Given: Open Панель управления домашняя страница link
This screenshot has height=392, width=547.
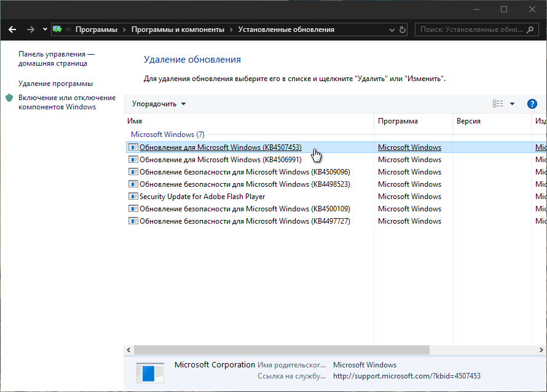Looking at the screenshot, I should [x=56, y=58].
